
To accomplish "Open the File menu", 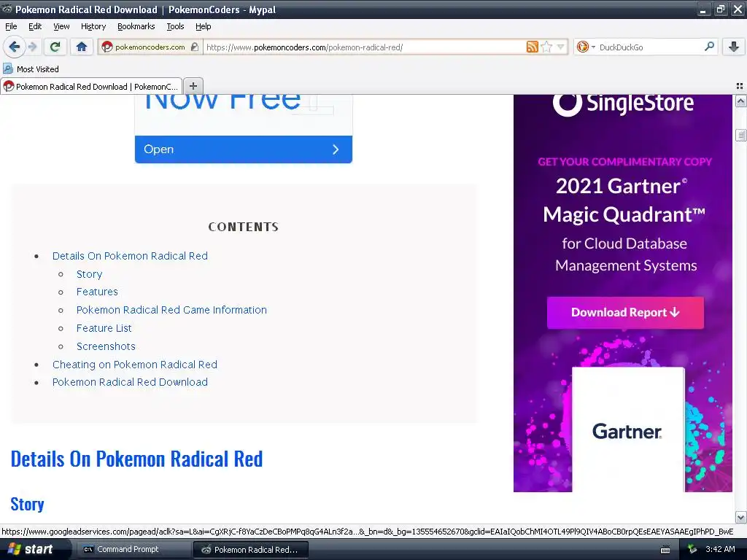I will [x=11, y=27].
